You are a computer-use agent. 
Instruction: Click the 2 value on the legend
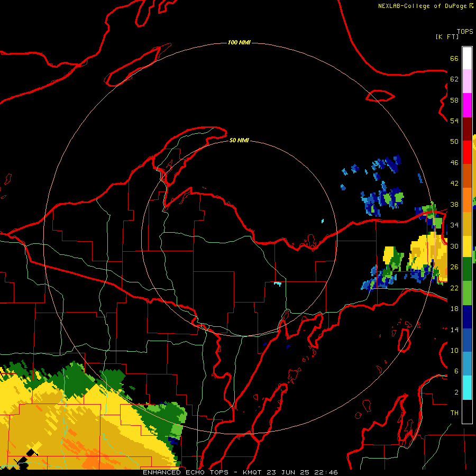click(456, 392)
